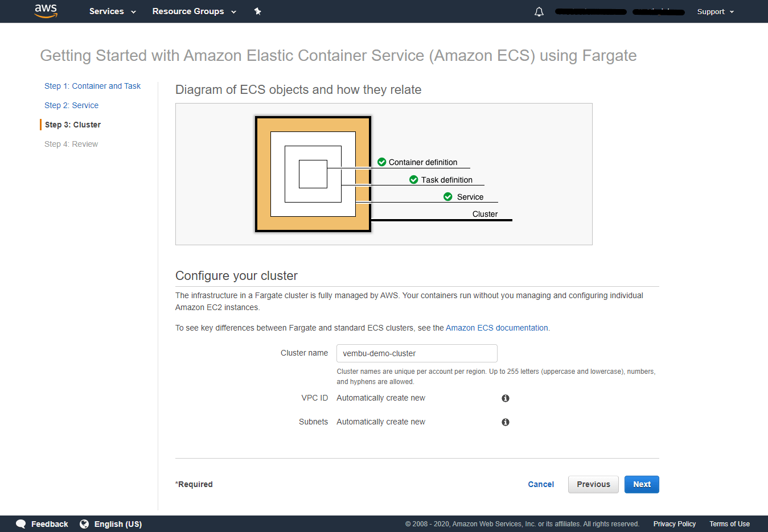Click the 'Container definition' diagram label
Image resolution: width=768 pixels, height=532 pixels.
pos(423,162)
